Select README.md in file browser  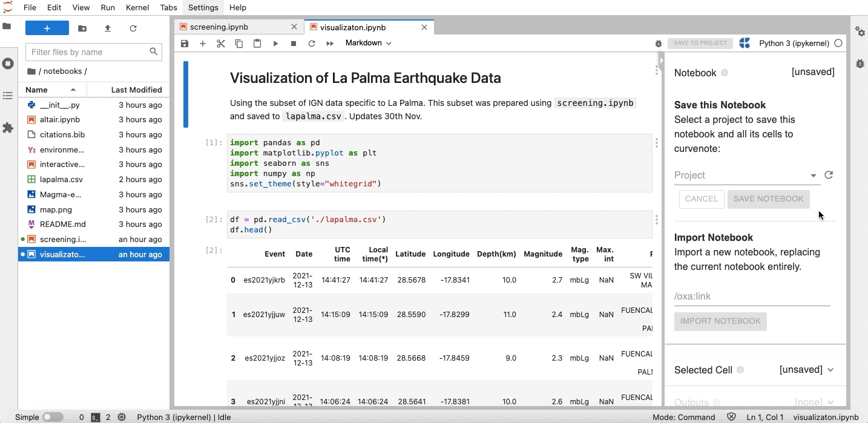(94, 224)
